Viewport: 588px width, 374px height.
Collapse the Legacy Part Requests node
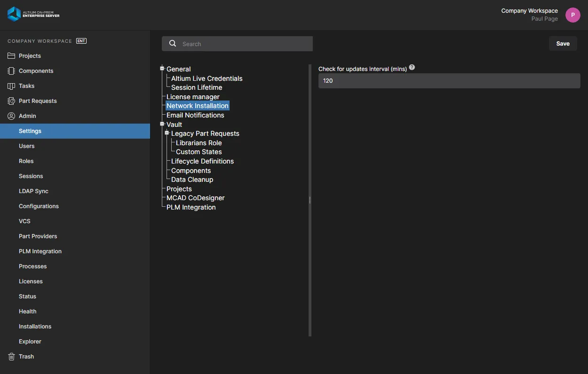tap(167, 133)
